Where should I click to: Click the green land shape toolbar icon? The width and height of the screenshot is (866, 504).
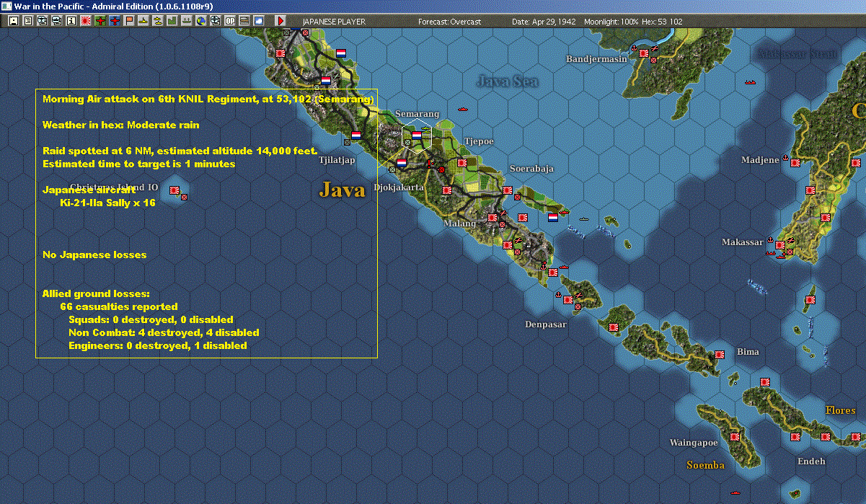coord(173,21)
